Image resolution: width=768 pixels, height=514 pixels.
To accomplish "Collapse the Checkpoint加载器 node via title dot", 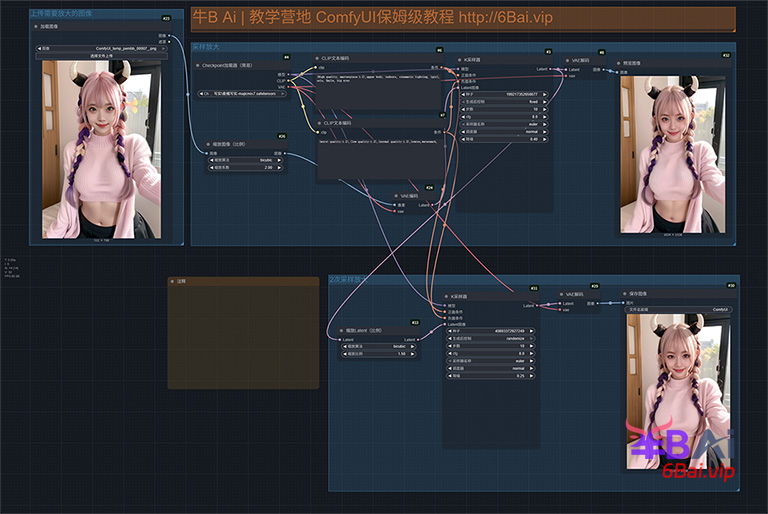I will tap(197, 65).
